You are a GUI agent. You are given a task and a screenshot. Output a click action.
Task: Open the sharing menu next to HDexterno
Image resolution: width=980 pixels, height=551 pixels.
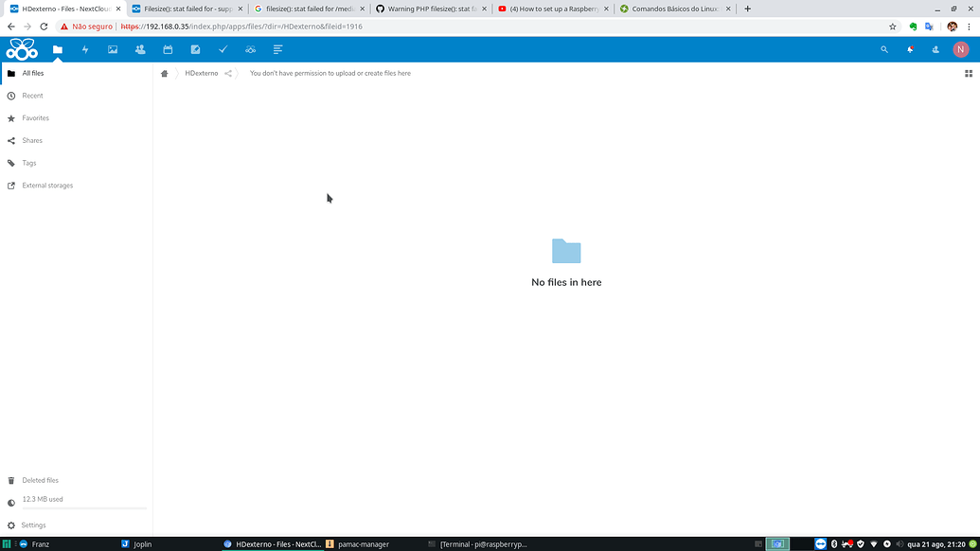[x=226, y=73]
